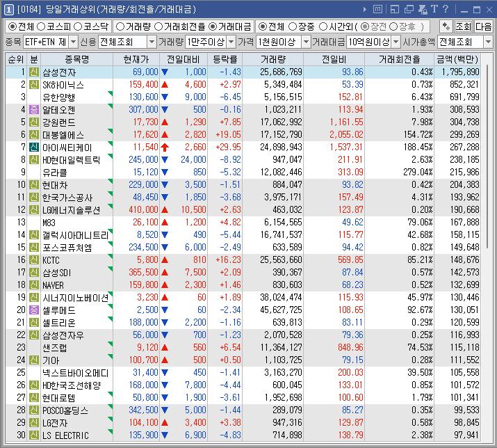Click the 신 badge icon for NAVER
This screenshot has width=497, height=448.
pos(34,285)
